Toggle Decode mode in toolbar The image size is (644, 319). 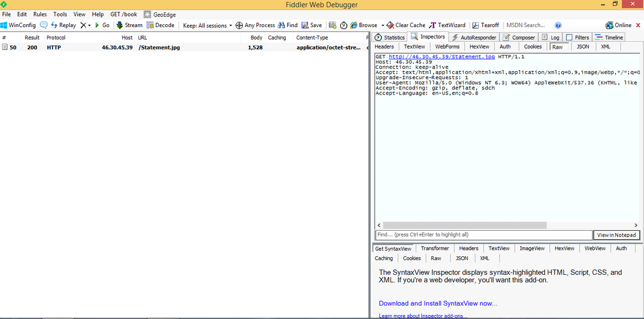(x=160, y=25)
